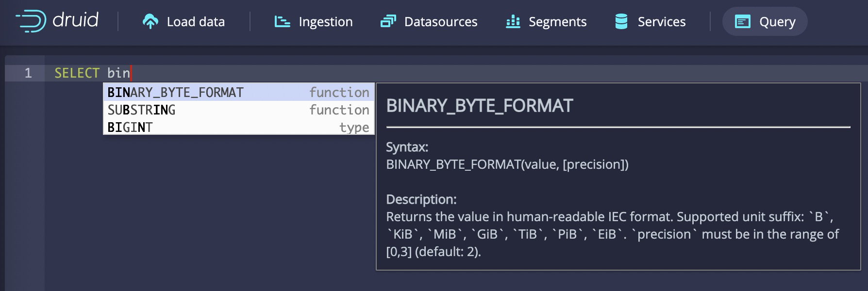Screen dimensions: 868x291
Task: Open Datasources via its text label
Action: tap(440, 22)
